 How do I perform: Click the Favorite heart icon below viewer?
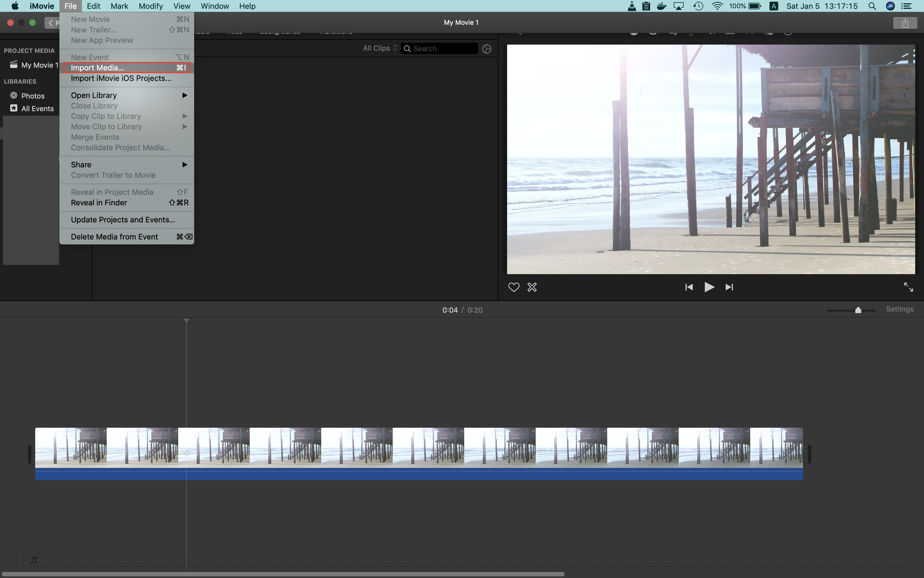point(514,287)
